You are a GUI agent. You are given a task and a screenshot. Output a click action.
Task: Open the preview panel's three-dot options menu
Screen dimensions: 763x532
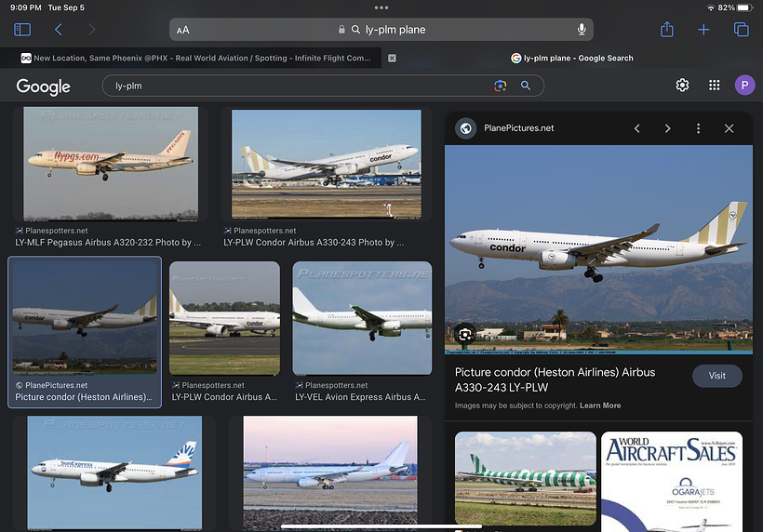coord(698,128)
